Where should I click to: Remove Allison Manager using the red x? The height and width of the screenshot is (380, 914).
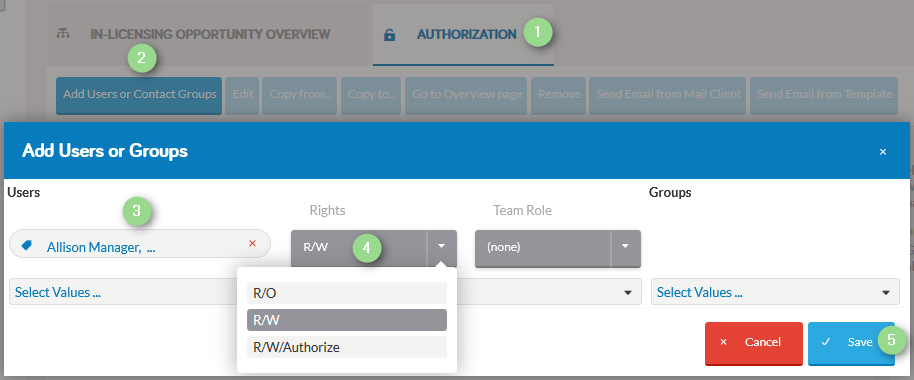tap(252, 244)
